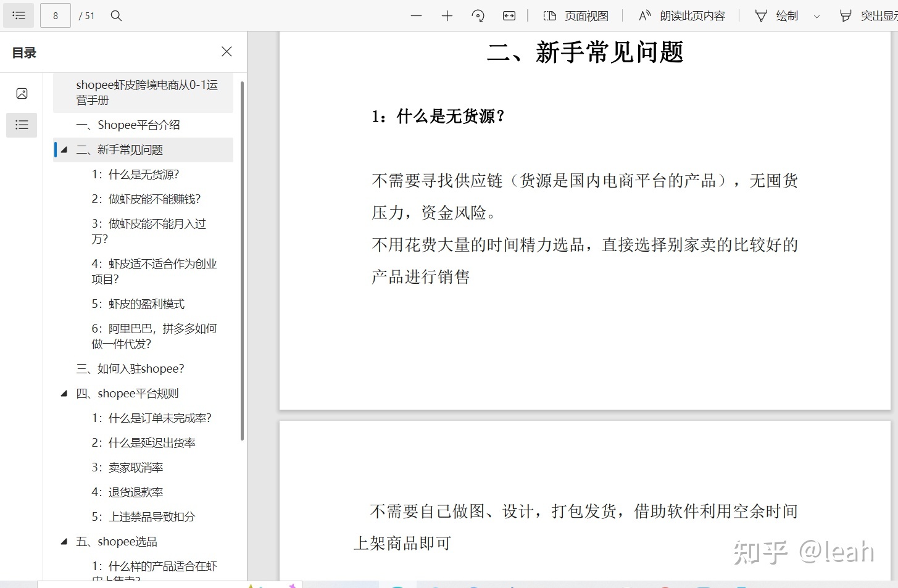Select the highlight tool icon

pyautogui.click(x=846, y=16)
